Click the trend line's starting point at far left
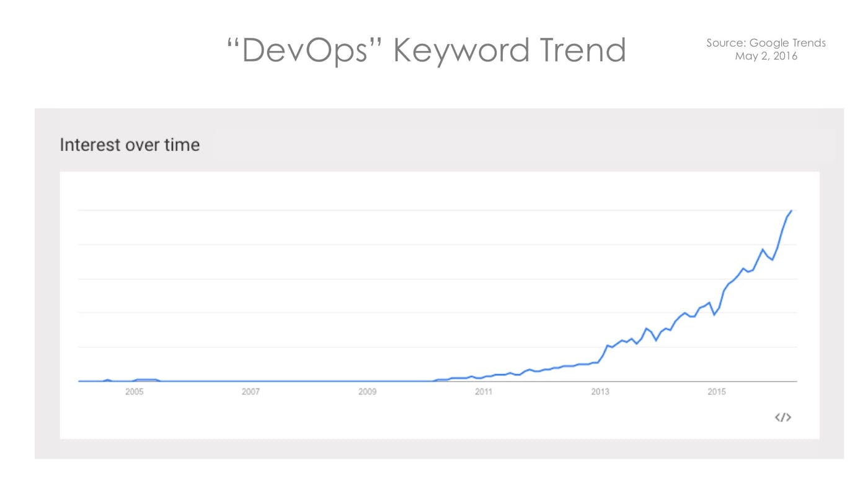 click(79, 381)
